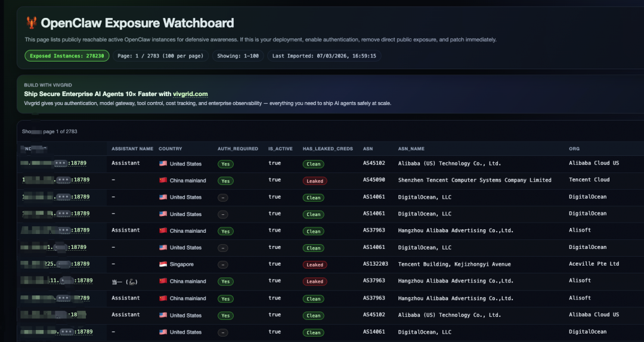Open the vivgrid.com link
This screenshot has width=644, height=342.
(x=190, y=94)
